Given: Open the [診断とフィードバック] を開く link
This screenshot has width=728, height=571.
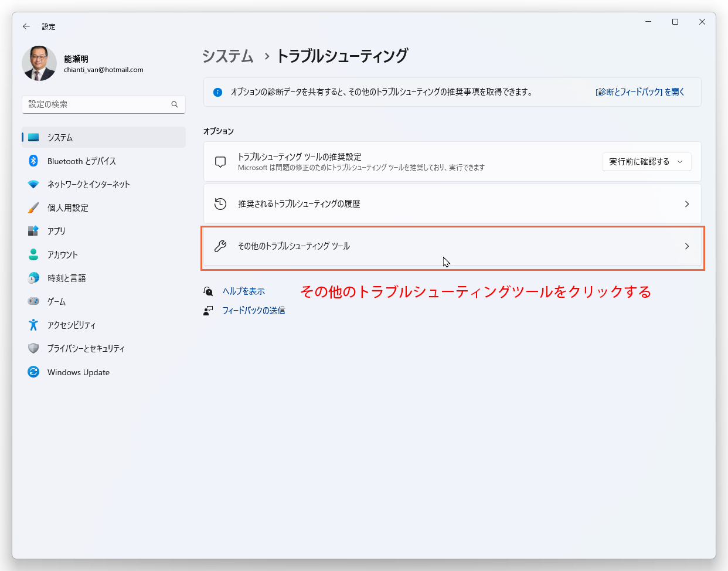Looking at the screenshot, I should 640,92.
